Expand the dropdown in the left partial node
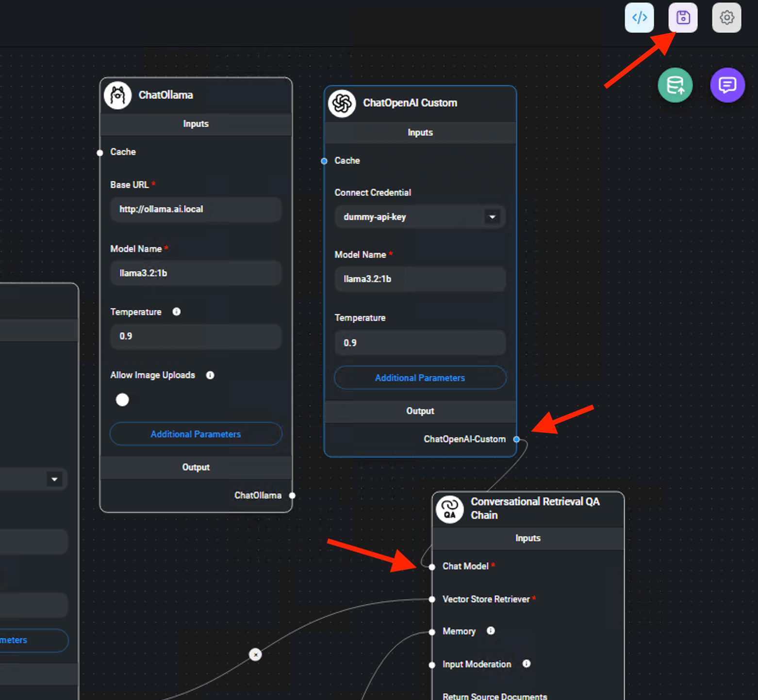The width and height of the screenshot is (758, 700). pos(54,479)
